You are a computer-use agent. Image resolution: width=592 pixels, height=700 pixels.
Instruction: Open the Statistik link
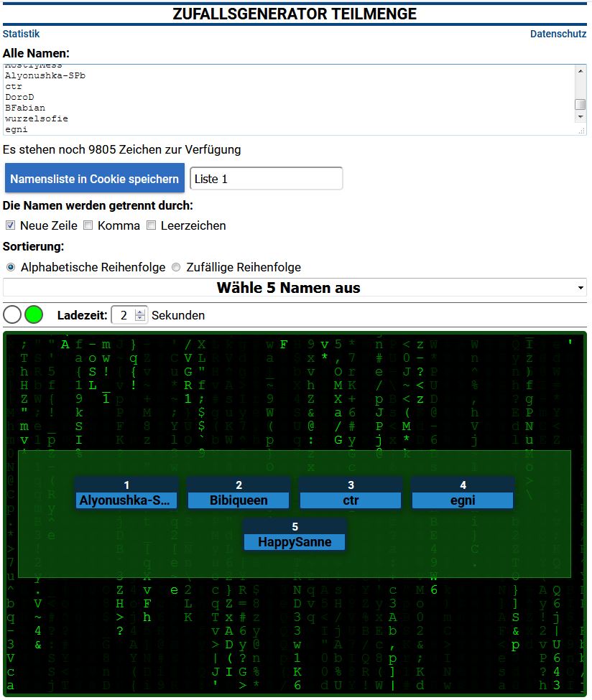pyautogui.click(x=21, y=34)
